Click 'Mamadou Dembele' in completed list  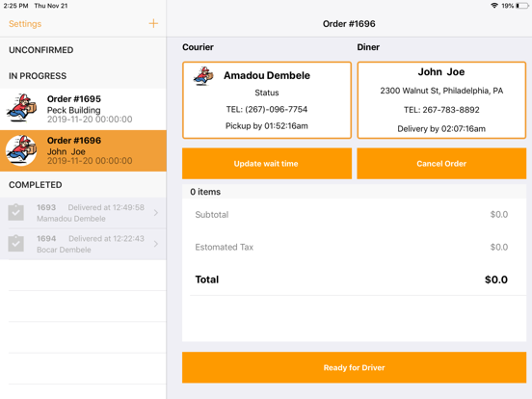tap(71, 219)
